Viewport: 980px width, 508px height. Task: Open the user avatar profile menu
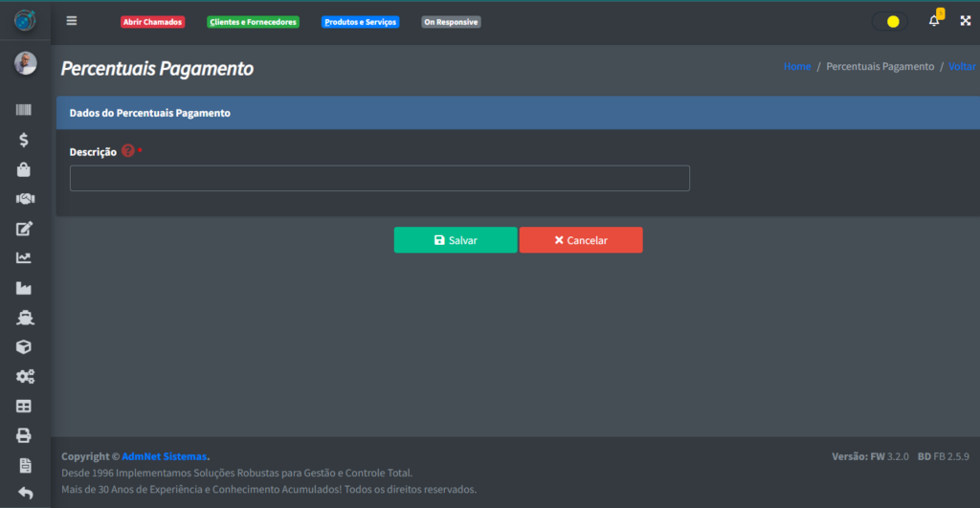coord(25,63)
